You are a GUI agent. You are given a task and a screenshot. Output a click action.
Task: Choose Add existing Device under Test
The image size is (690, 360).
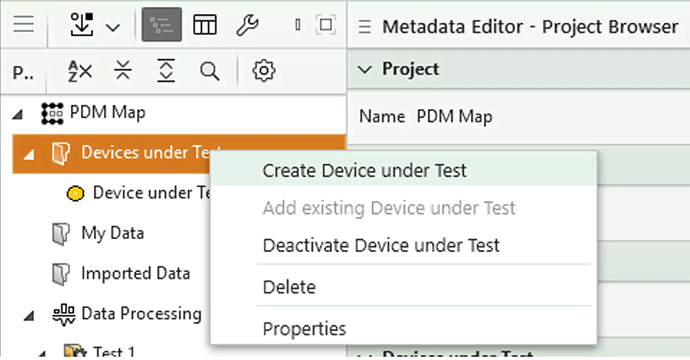pyautogui.click(x=404, y=208)
